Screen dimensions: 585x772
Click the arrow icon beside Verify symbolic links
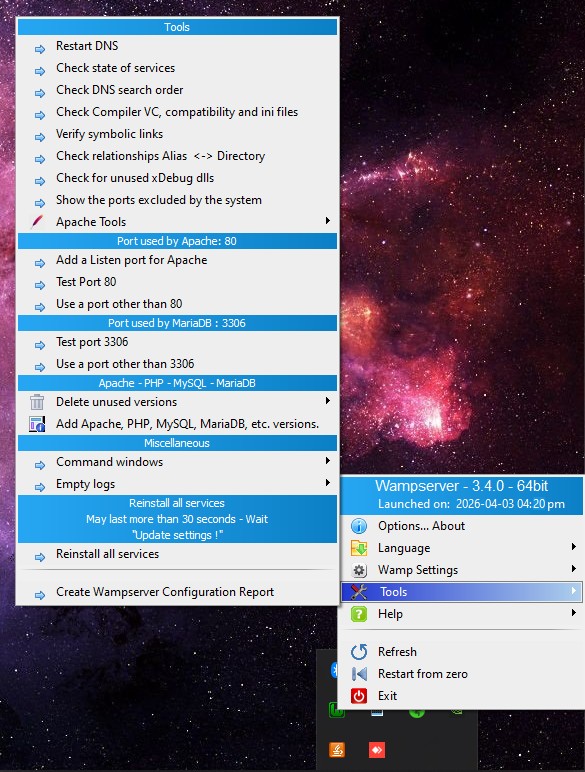coord(40,137)
